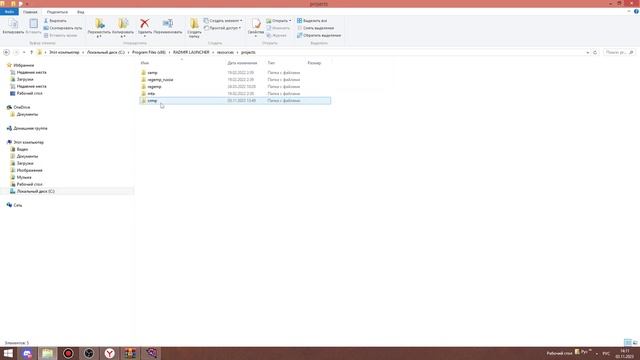Click the Копировать clipboard icon in ribbon

tap(13, 26)
